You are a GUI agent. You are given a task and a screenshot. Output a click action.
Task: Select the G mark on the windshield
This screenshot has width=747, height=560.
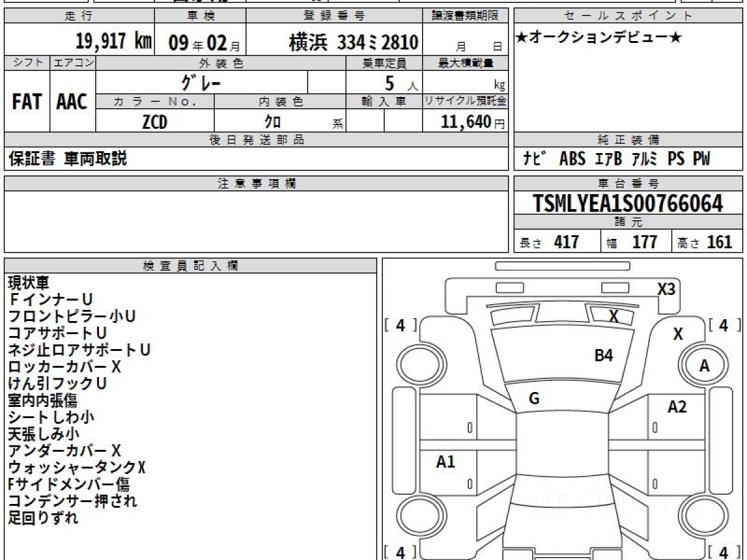533,399
